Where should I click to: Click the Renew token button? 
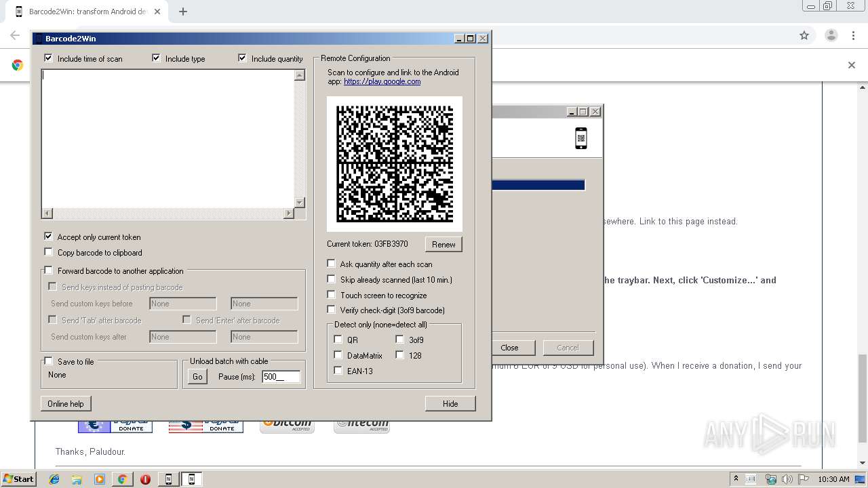[443, 244]
